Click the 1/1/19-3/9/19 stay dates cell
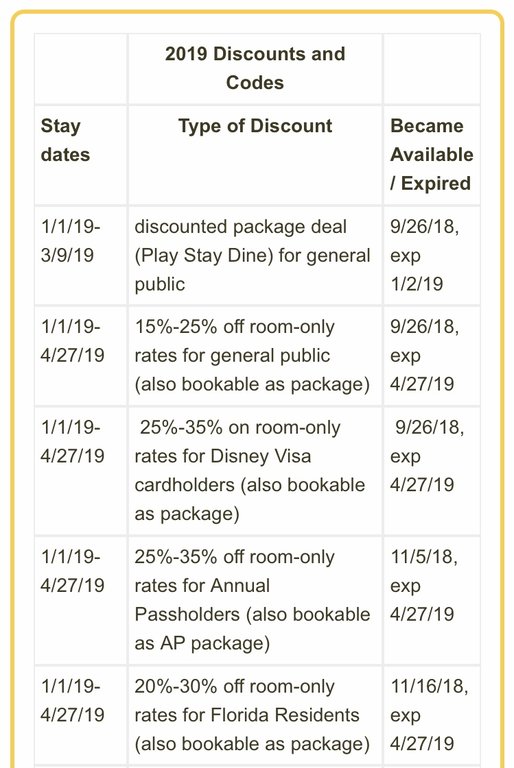Image resolution: width=514 pixels, height=768 pixels. 71,241
